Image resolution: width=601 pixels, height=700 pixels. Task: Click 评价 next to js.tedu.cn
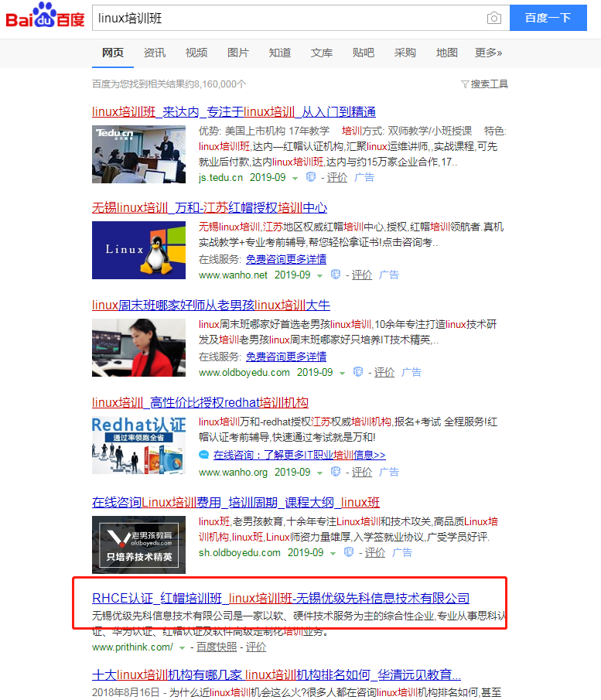(337, 177)
